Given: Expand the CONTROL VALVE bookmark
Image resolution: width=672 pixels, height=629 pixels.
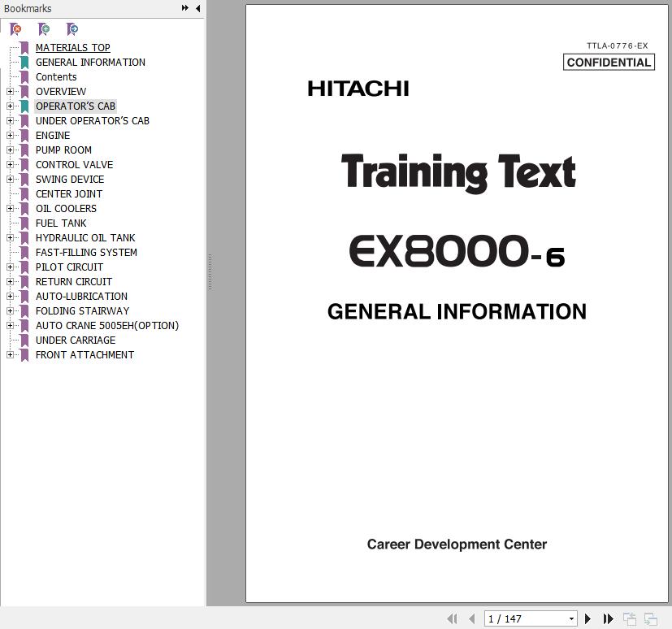Looking at the screenshot, I should 10,164.
